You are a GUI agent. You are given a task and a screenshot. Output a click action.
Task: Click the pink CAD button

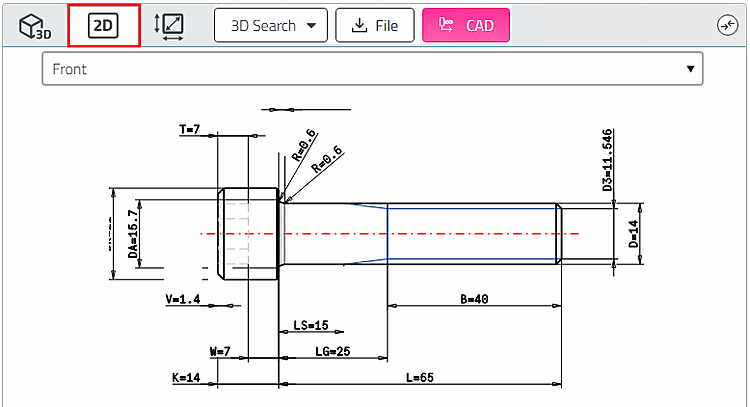pos(466,25)
